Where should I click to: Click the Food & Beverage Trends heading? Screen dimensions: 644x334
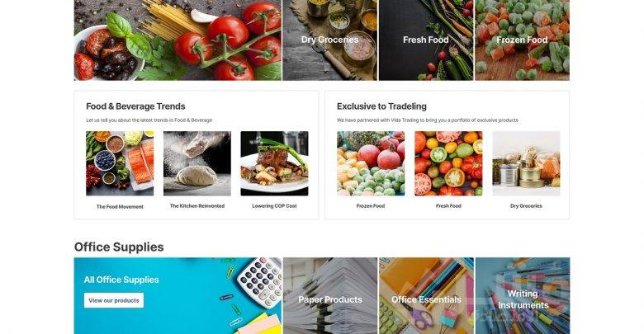click(x=135, y=106)
